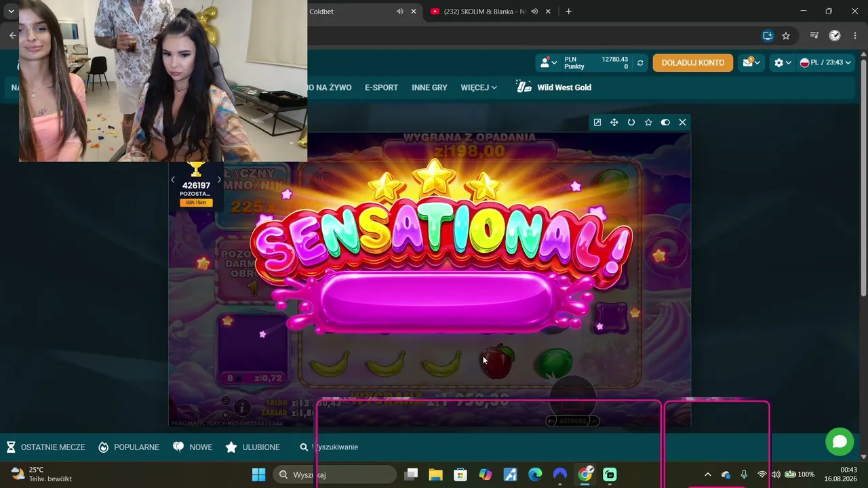Open Copilot from the taskbar
This screenshot has width=868, height=488.
point(485,474)
